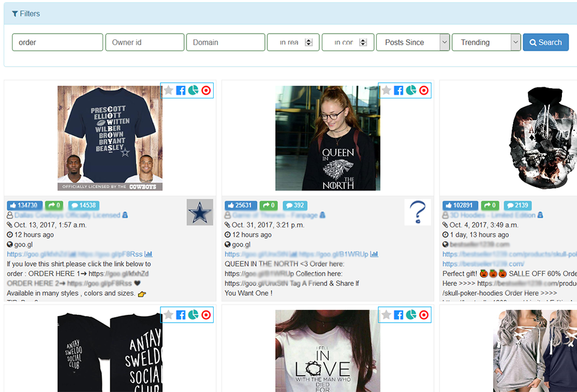The image size is (577, 392).
Task: Open link stats chart icon ending B1WRUp
Action: pos(374,254)
